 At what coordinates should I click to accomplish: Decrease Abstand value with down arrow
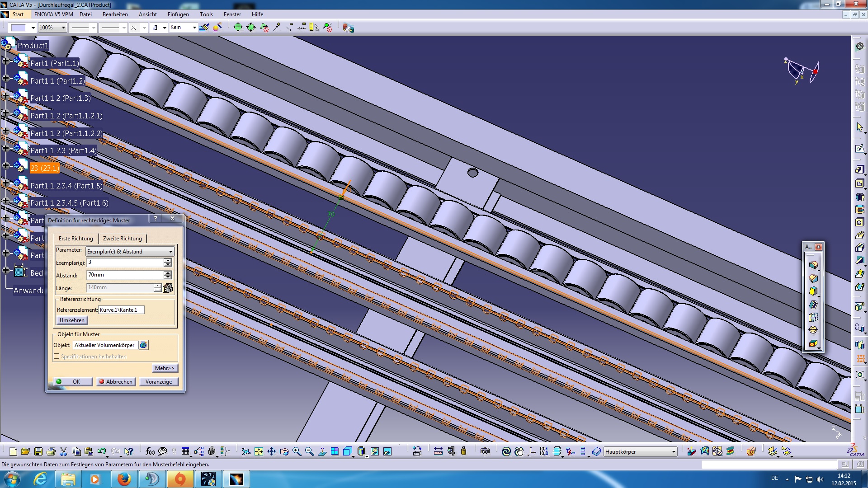tap(168, 277)
